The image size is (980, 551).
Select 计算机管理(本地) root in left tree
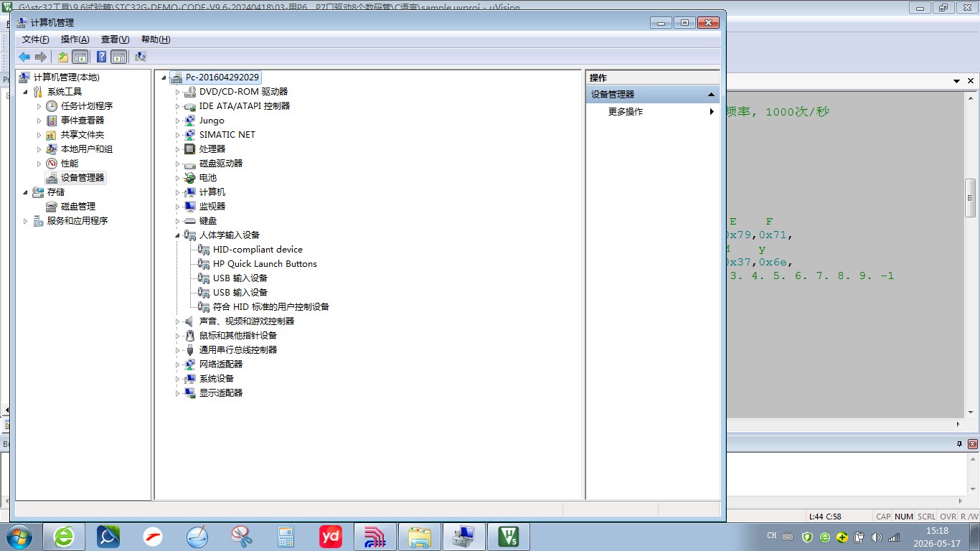click(67, 77)
